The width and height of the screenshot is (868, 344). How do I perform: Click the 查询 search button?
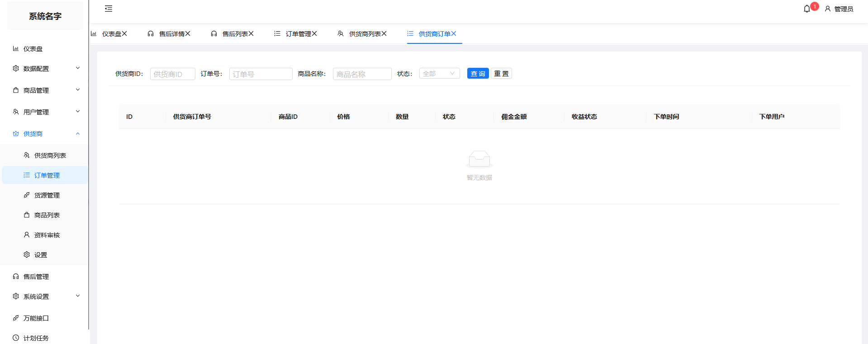pyautogui.click(x=478, y=74)
